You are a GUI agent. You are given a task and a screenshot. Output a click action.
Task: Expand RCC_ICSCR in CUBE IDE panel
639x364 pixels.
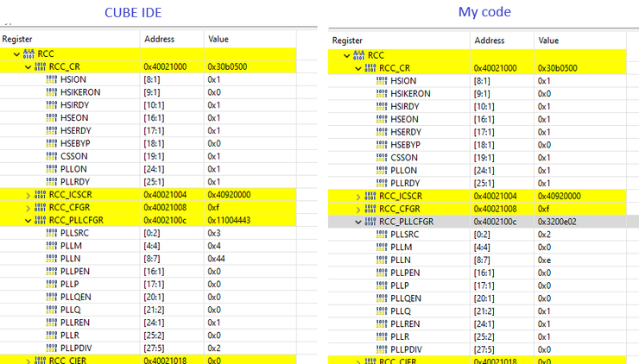pos(28,196)
